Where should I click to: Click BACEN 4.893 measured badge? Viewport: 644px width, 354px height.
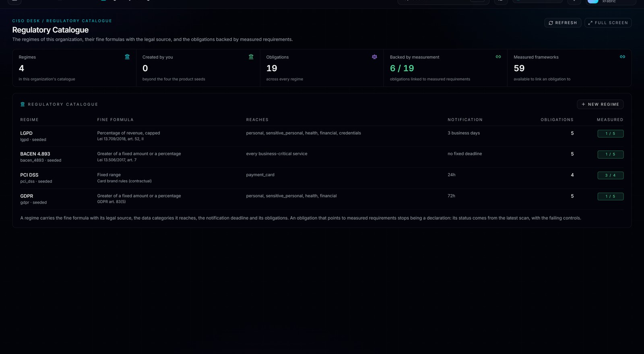coord(610,154)
